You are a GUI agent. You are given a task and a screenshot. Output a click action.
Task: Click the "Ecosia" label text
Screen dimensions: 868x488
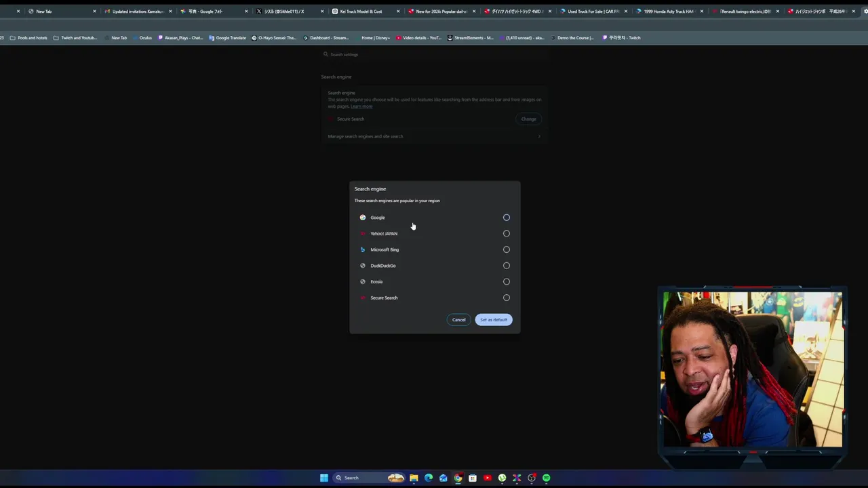pos(376,282)
